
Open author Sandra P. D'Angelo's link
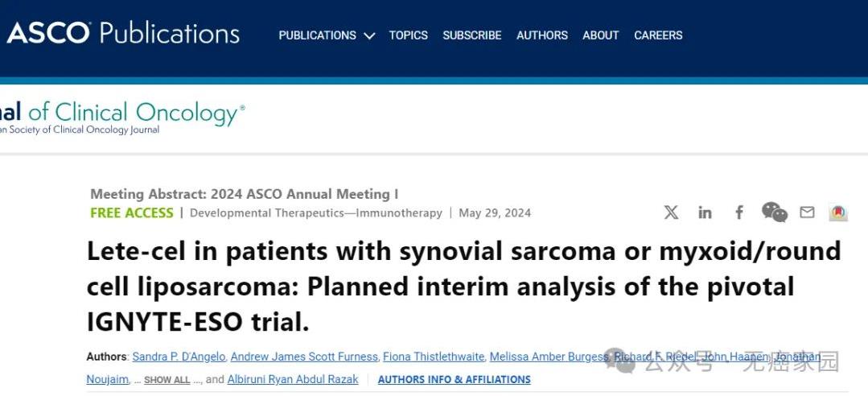pos(179,357)
